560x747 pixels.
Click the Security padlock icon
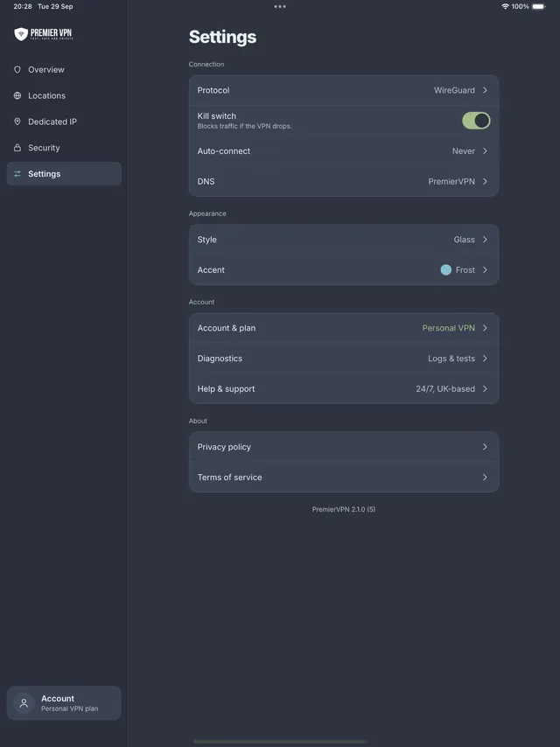[17, 148]
